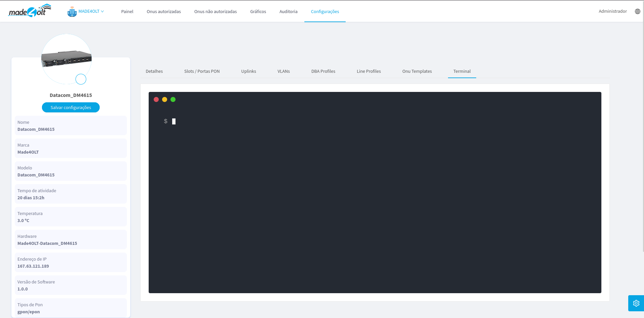
Task: Open the language globe icon
Action: click(x=637, y=11)
